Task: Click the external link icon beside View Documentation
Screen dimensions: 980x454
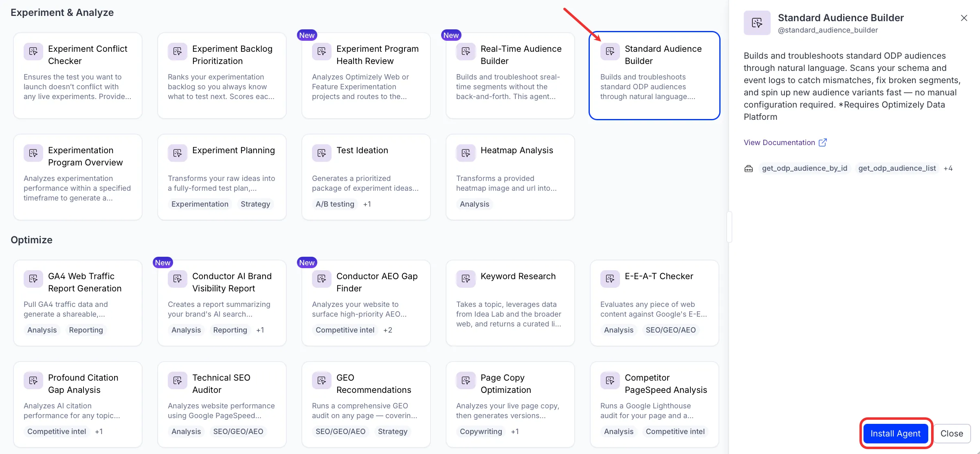Action: pos(823,143)
